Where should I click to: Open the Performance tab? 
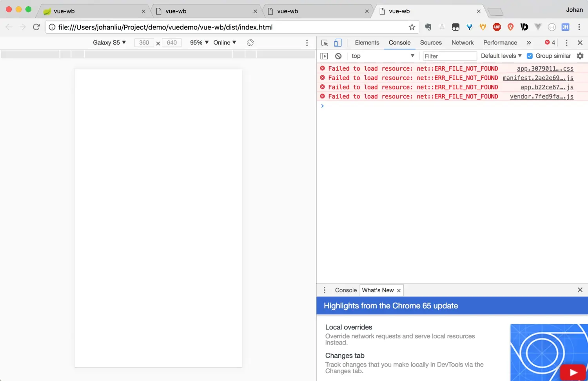pos(500,42)
